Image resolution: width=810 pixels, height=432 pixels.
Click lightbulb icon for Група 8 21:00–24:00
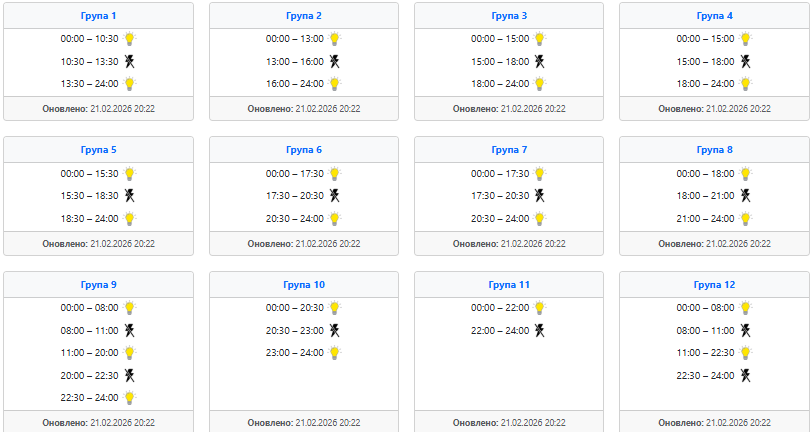point(745,218)
